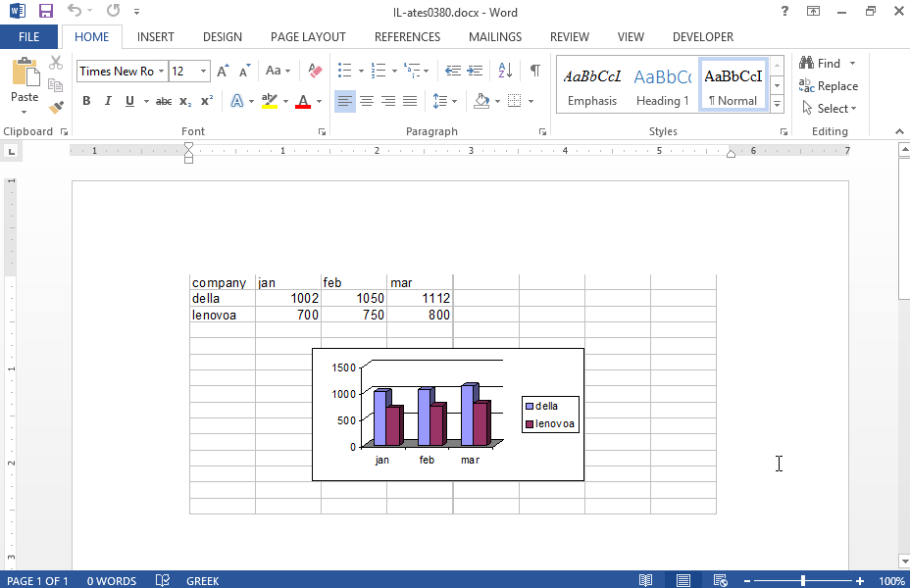910x588 pixels.
Task: Grow font size with the larger A
Action: pos(223,71)
